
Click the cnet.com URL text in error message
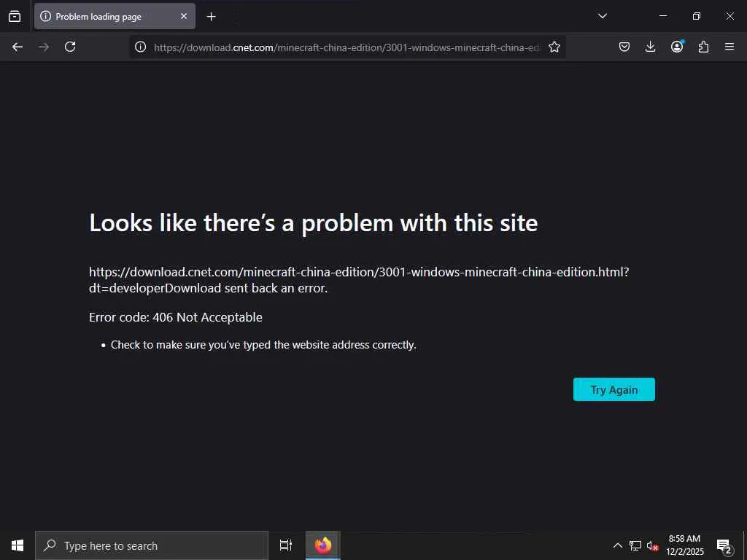point(359,280)
